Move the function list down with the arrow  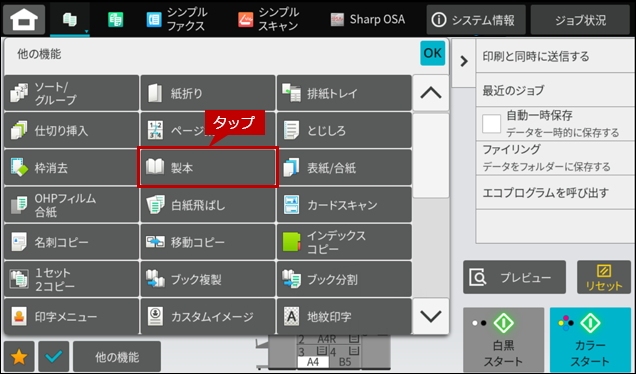tap(431, 316)
